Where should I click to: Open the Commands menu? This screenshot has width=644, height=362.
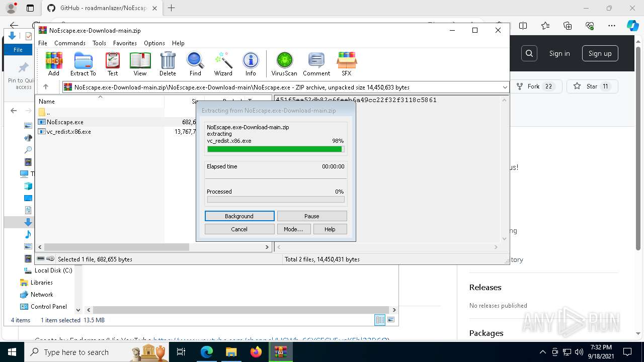pos(70,43)
